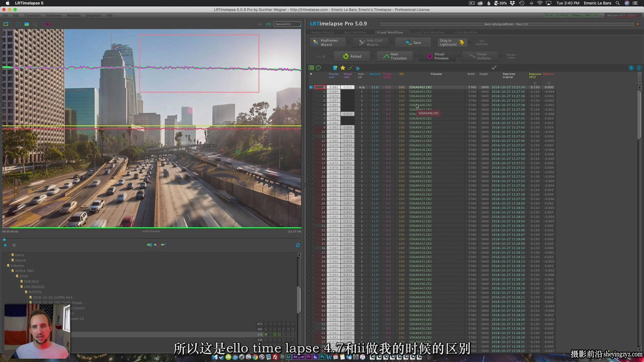Open the File menu
The width and height of the screenshot is (644, 362).
[x=5, y=15]
